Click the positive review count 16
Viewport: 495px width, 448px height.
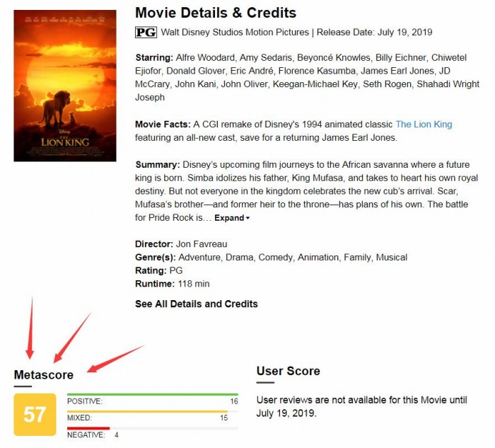[x=233, y=401]
